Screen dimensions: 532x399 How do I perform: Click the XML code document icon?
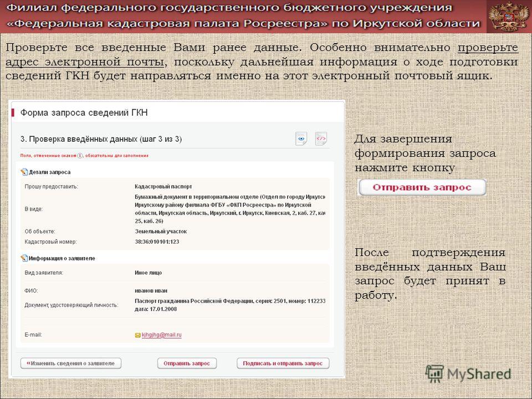pos(321,139)
